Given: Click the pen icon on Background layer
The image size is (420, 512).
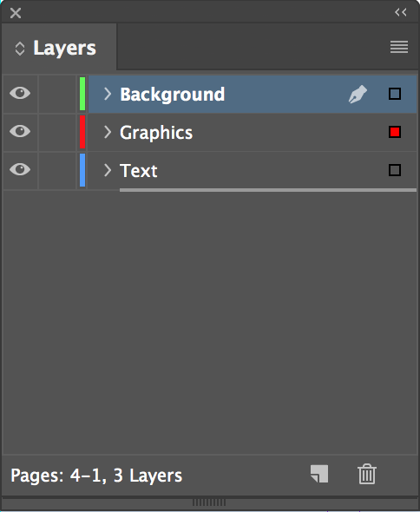Looking at the screenshot, I should pyautogui.click(x=358, y=94).
